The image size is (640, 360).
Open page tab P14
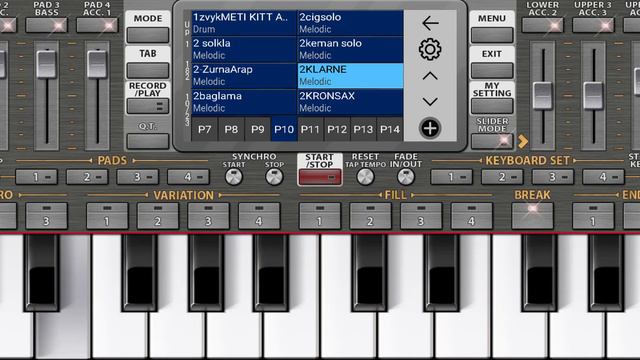tap(390, 129)
